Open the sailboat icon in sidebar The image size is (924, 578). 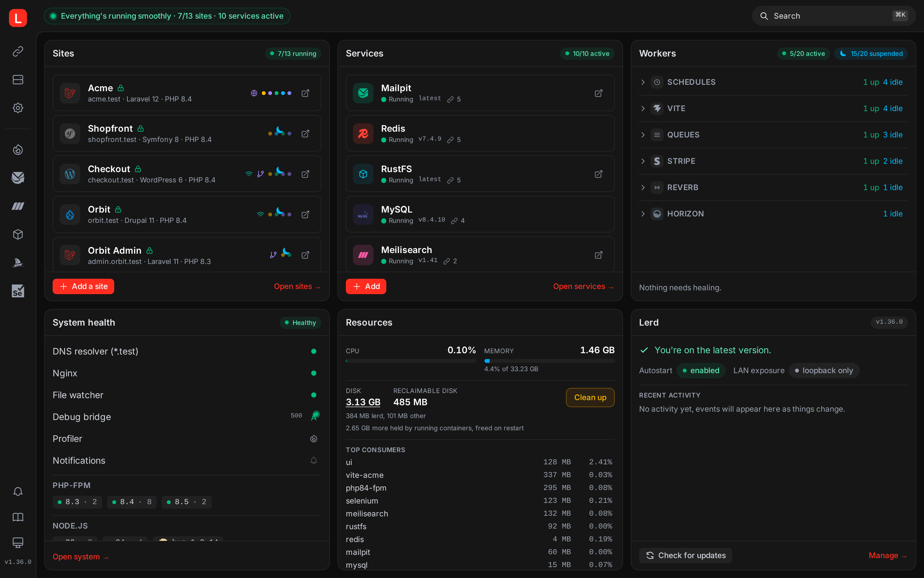[18, 263]
